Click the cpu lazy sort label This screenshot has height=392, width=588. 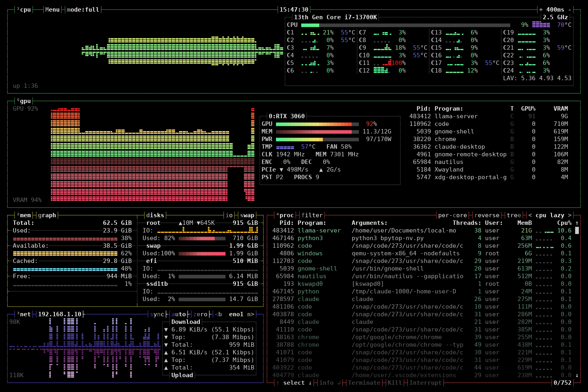pos(550,215)
